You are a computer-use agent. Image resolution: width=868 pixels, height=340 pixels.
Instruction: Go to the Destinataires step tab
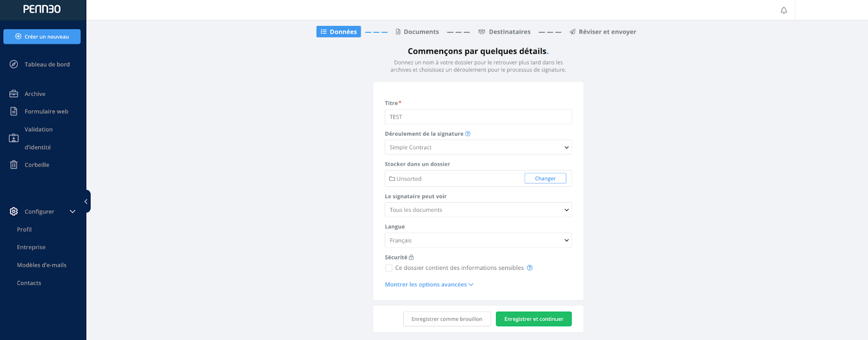(x=504, y=32)
